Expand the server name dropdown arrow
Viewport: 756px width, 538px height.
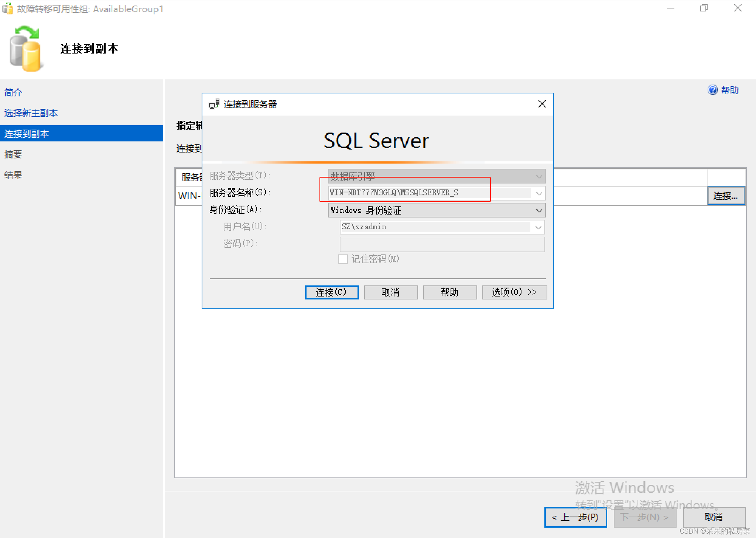[539, 193]
